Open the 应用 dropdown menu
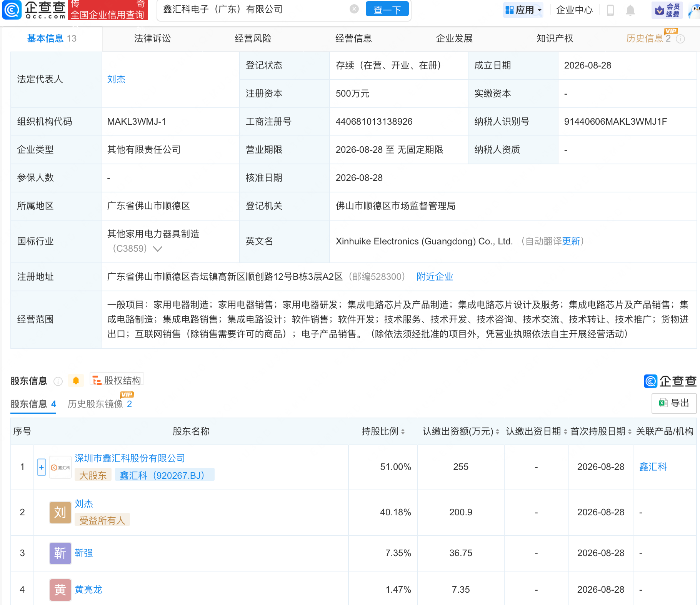700x605 pixels. 523,10
